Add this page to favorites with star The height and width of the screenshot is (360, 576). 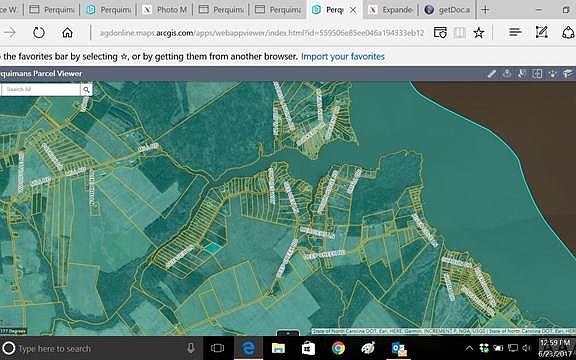point(478,33)
